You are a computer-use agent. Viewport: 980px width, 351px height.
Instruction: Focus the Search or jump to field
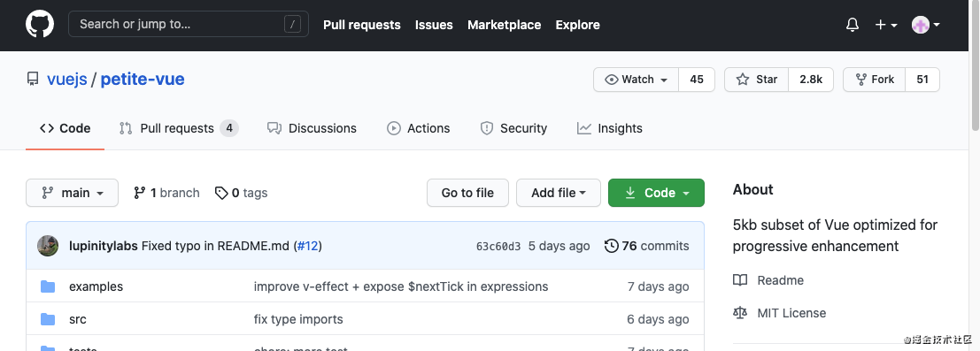point(189,25)
